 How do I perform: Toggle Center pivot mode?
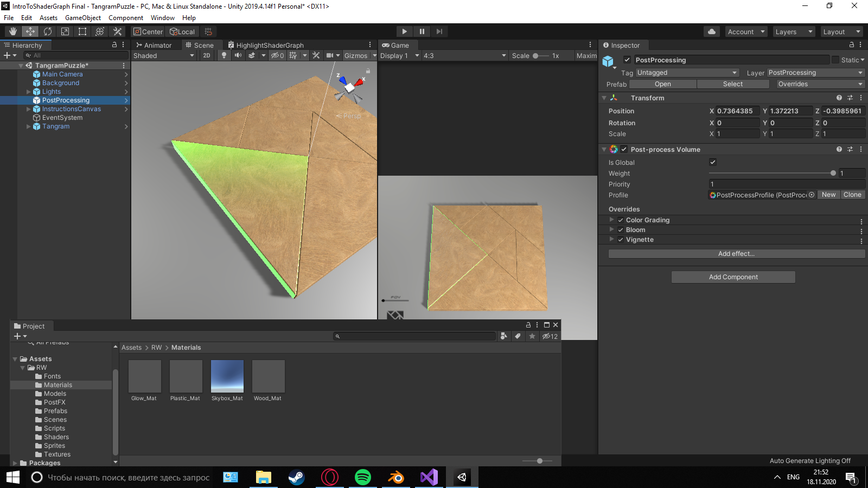pos(148,31)
